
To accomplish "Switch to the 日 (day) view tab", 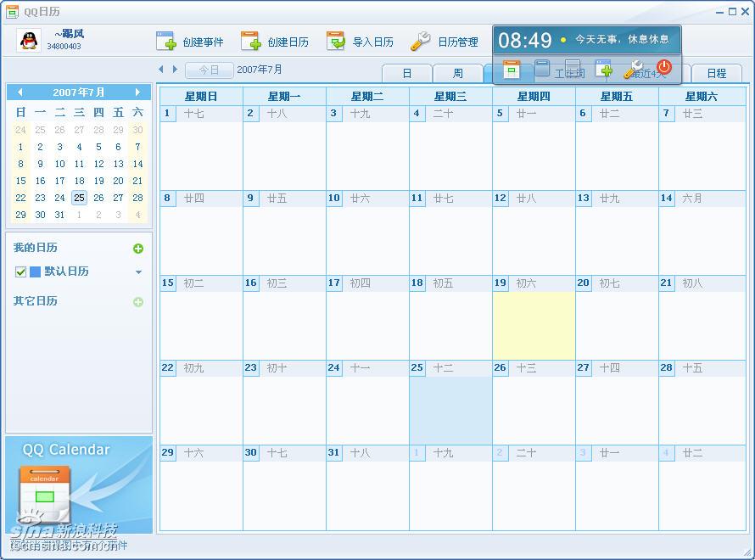I will coord(406,73).
